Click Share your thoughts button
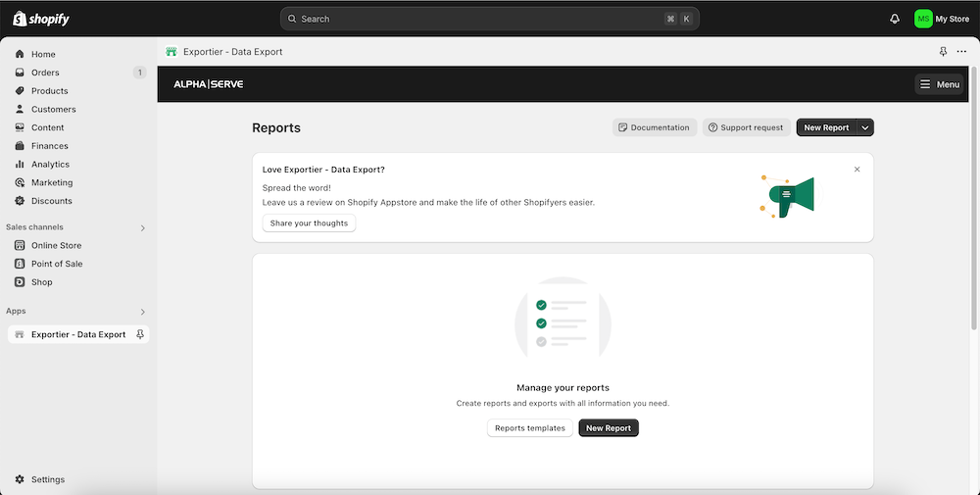The height and width of the screenshot is (495, 980). (x=309, y=223)
